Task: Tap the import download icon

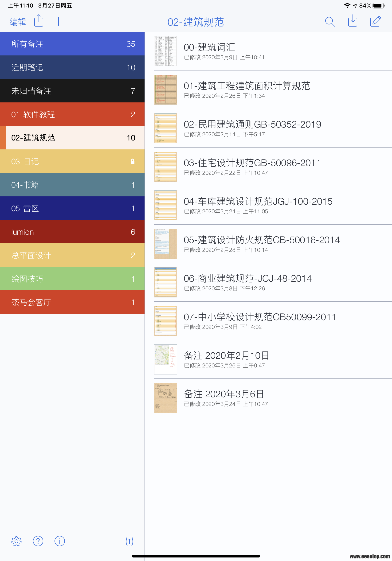Action: click(353, 21)
